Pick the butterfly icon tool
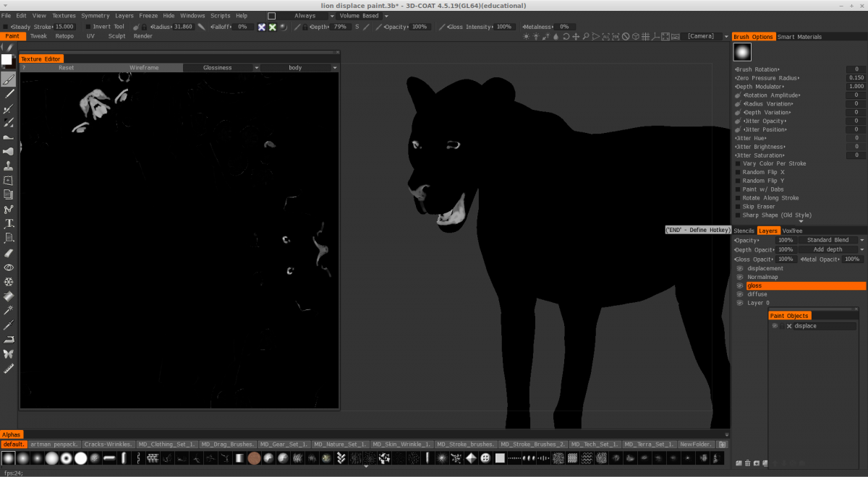 click(9, 353)
